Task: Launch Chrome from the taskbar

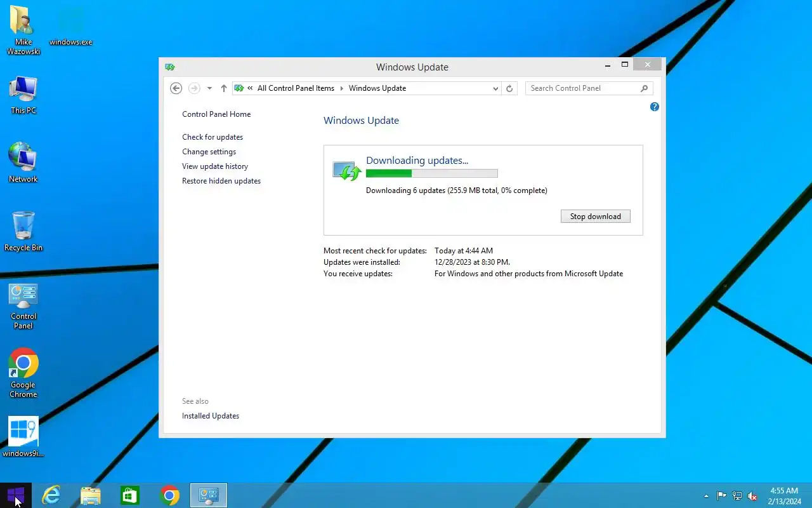Action: point(169,495)
